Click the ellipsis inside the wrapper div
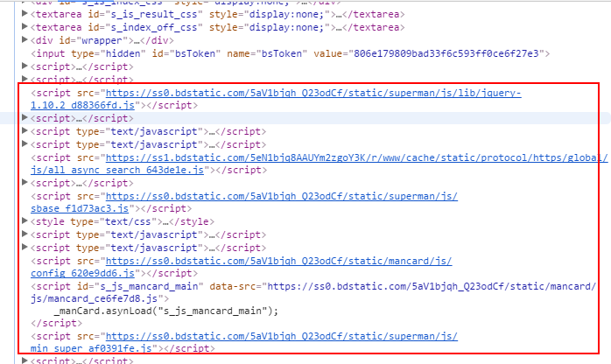The width and height of the screenshot is (611, 364). point(137,40)
